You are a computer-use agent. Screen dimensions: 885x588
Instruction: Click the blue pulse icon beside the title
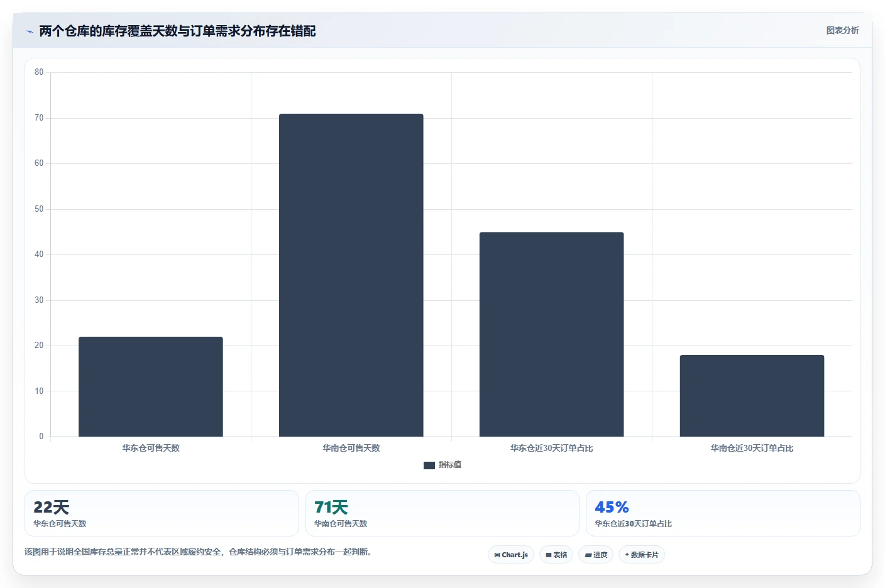pos(30,31)
